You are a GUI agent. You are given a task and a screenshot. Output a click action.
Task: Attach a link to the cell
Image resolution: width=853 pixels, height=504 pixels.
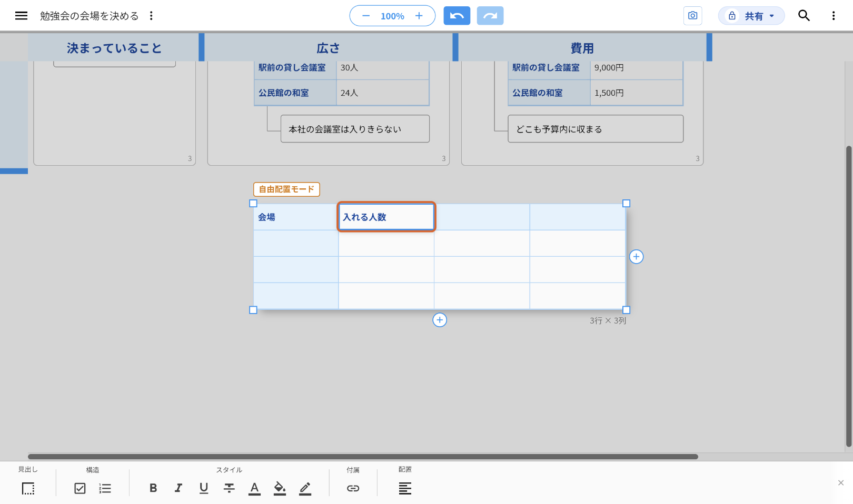[353, 488]
